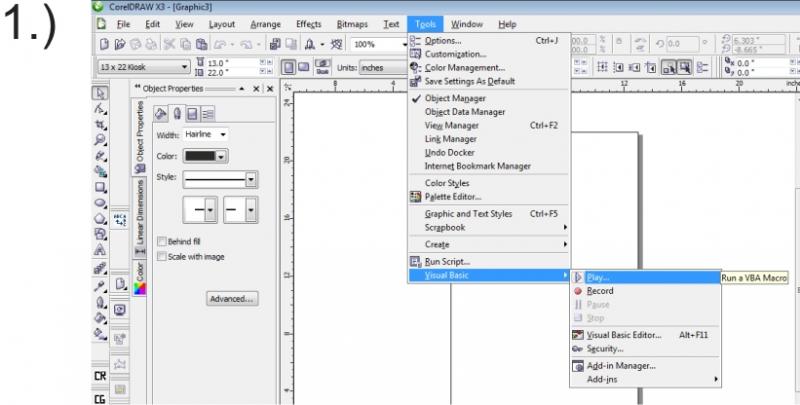The width and height of the screenshot is (800, 405).
Task: Open Visual Basic Editor... menu item
Action: (645, 335)
